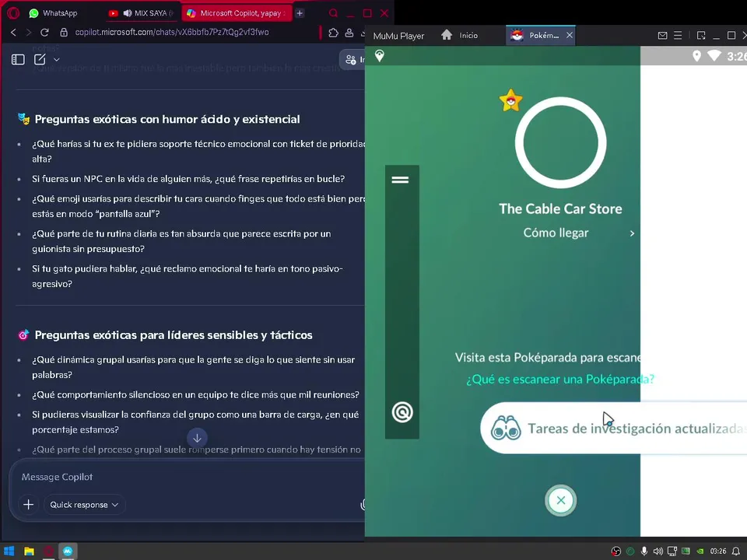Click the NVIDIA tray icon
747x560 pixels.
point(700,551)
